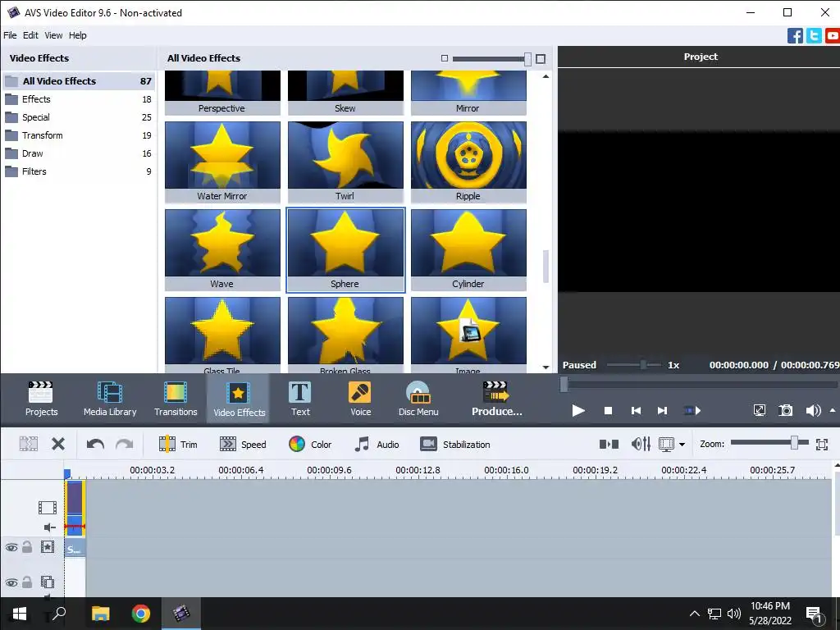Click the Trim tool
The width and height of the screenshot is (840, 630).
178,444
